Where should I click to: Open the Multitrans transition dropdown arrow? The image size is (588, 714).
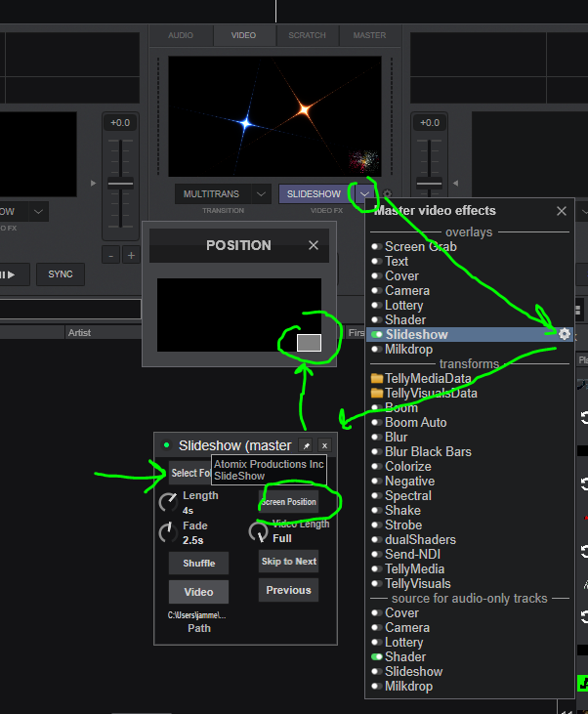[x=261, y=194]
